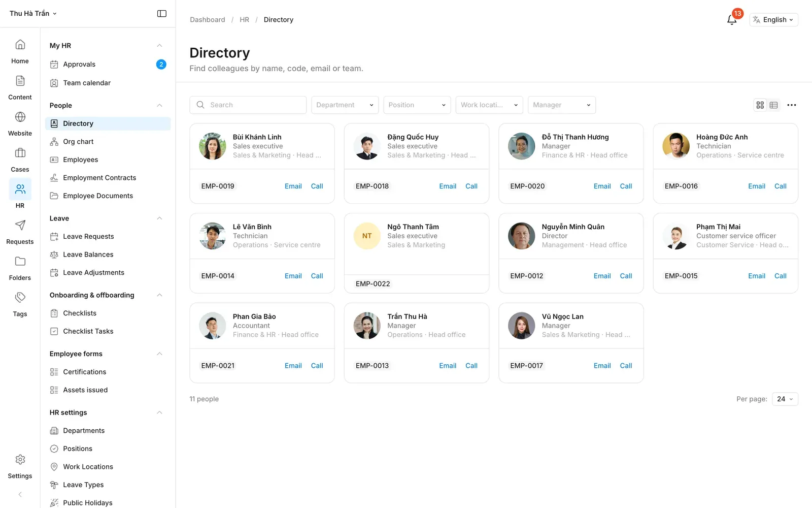
Task: Open Leave Requests menu item
Action: (108, 236)
